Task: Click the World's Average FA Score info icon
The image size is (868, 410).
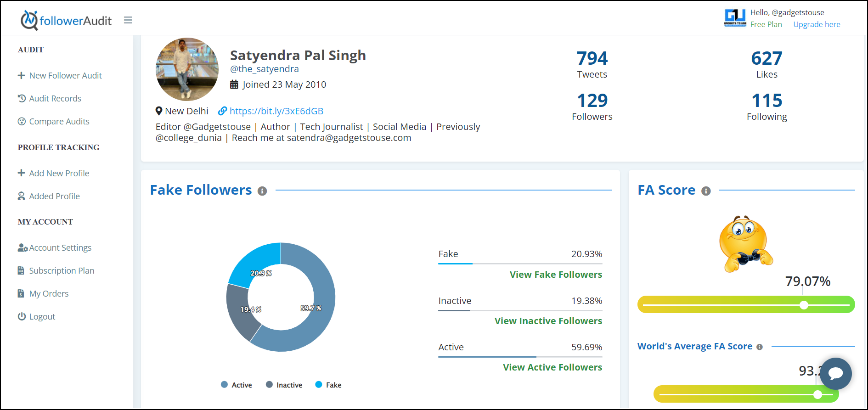Action: point(760,347)
